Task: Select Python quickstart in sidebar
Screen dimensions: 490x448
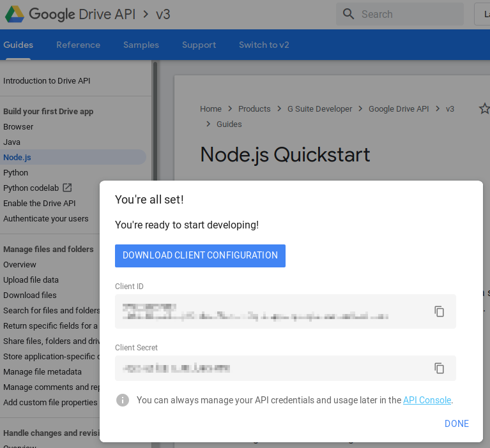Action: click(x=15, y=173)
